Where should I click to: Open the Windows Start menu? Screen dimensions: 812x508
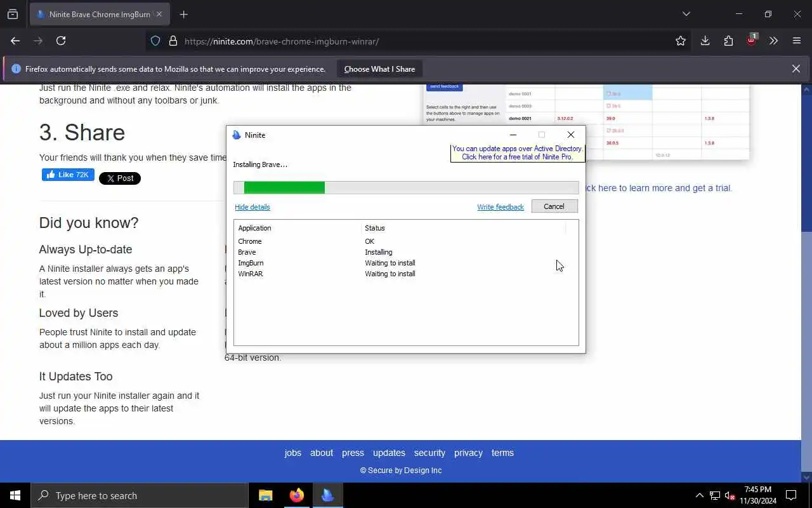click(x=15, y=495)
